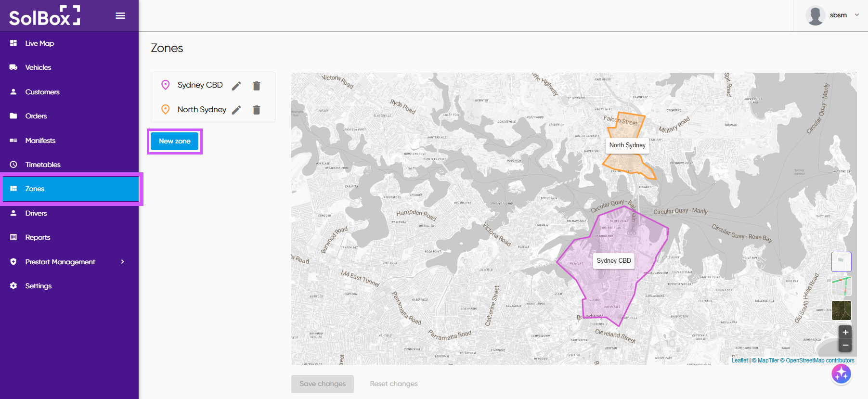Open the Manifests page
This screenshot has height=399, width=868.
pos(40,141)
